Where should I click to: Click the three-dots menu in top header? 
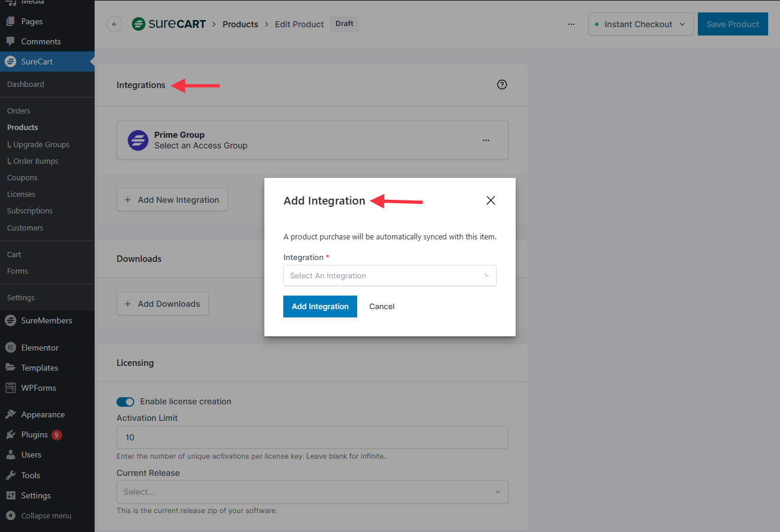[571, 24]
